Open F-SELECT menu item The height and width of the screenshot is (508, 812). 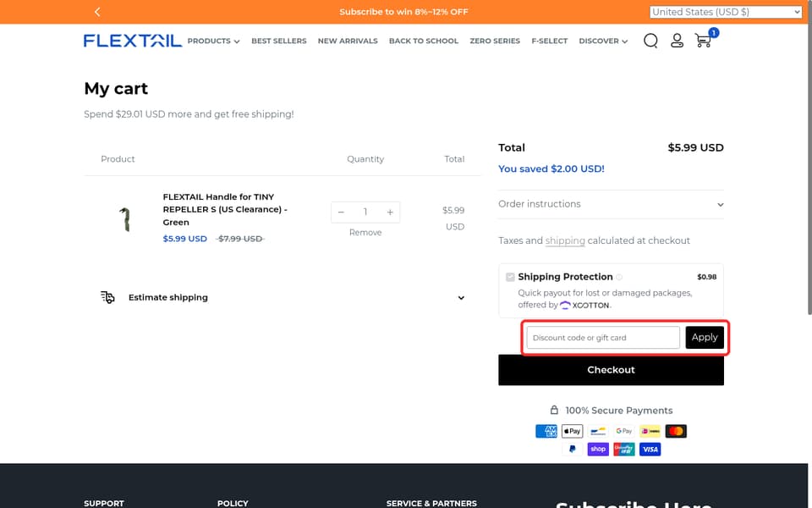[550, 41]
